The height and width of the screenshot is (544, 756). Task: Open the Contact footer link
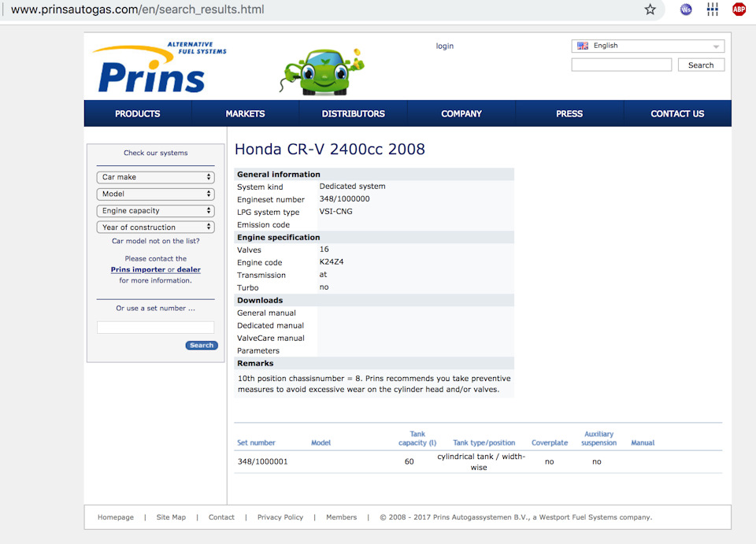coord(221,517)
